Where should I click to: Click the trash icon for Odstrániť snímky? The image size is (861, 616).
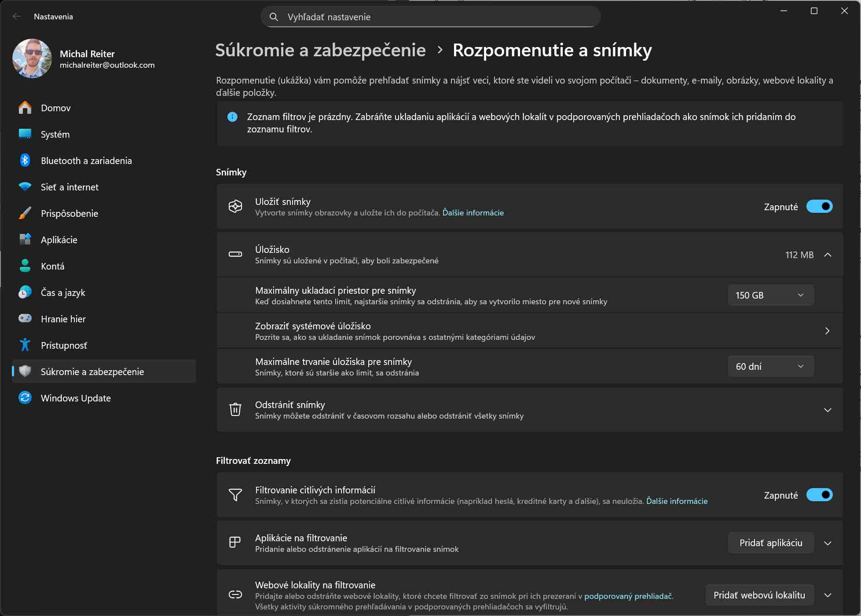[x=235, y=409]
